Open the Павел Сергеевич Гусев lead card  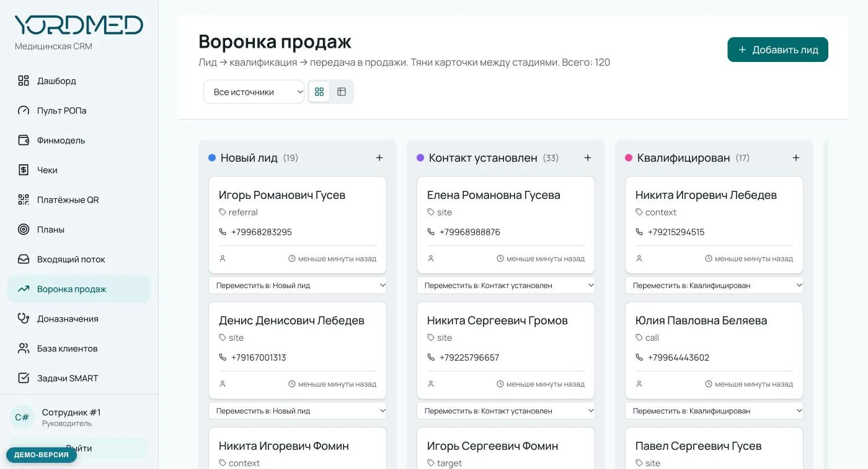[714, 448]
